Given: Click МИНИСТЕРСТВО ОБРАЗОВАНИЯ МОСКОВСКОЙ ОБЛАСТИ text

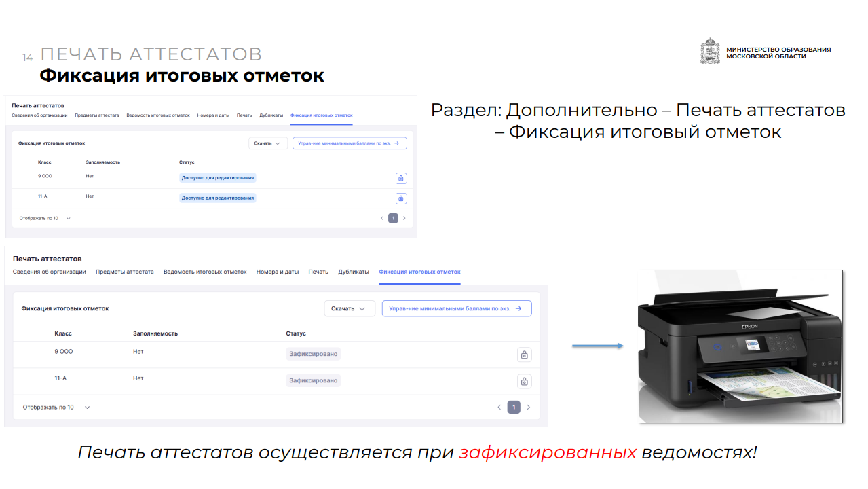Looking at the screenshot, I should point(778,53).
